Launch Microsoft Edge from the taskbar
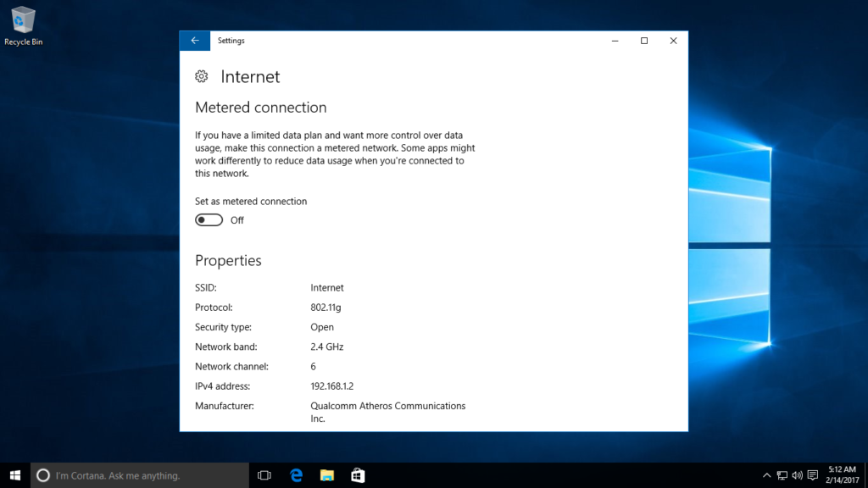 pyautogui.click(x=295, y=475)
